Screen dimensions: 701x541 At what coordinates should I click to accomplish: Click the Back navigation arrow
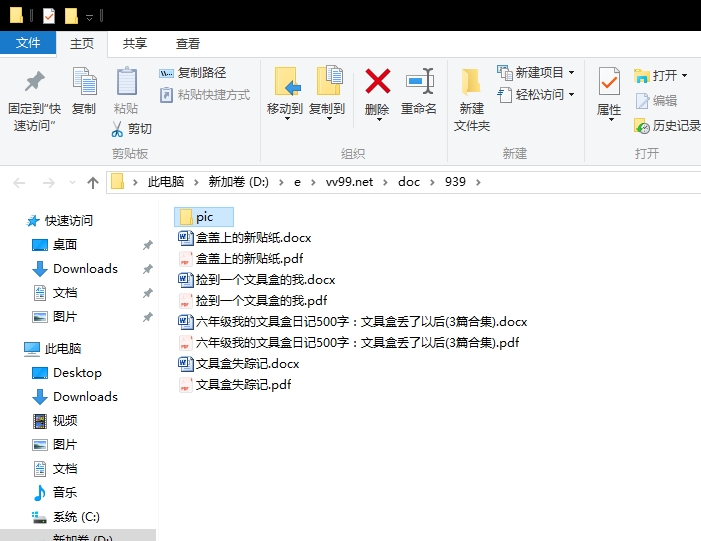pyautogui.click(x=19, y=182)
